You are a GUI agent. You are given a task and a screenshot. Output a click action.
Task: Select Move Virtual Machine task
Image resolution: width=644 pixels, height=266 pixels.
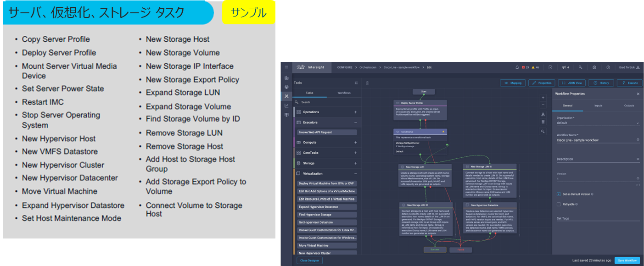(x=327, y=245)
